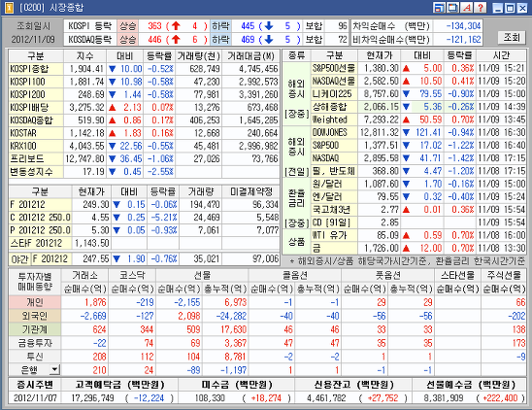Click the 거래대금(M) column header
The height and width of the screenshot is (410, 532).
click(x=250, y=56)
